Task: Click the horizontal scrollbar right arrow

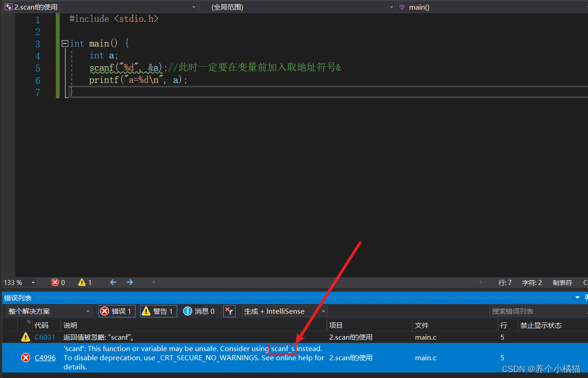Action: (x=480, y=282)
